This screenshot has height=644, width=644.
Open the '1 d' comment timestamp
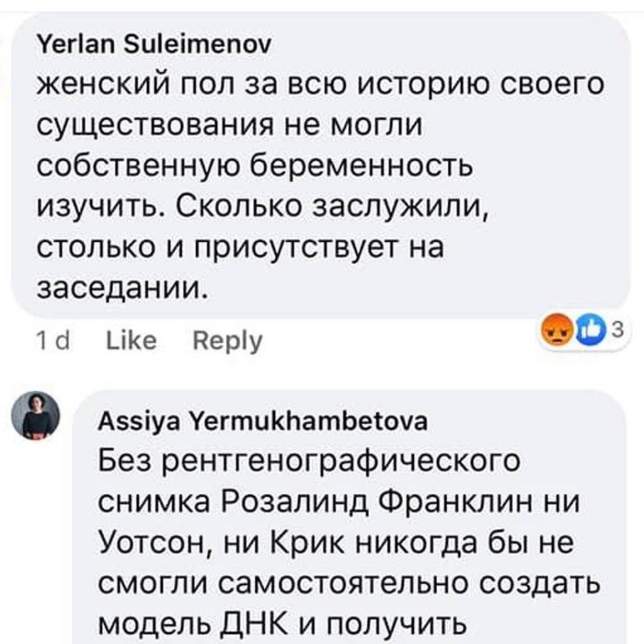pyautogui.click(x=53, y=341)
